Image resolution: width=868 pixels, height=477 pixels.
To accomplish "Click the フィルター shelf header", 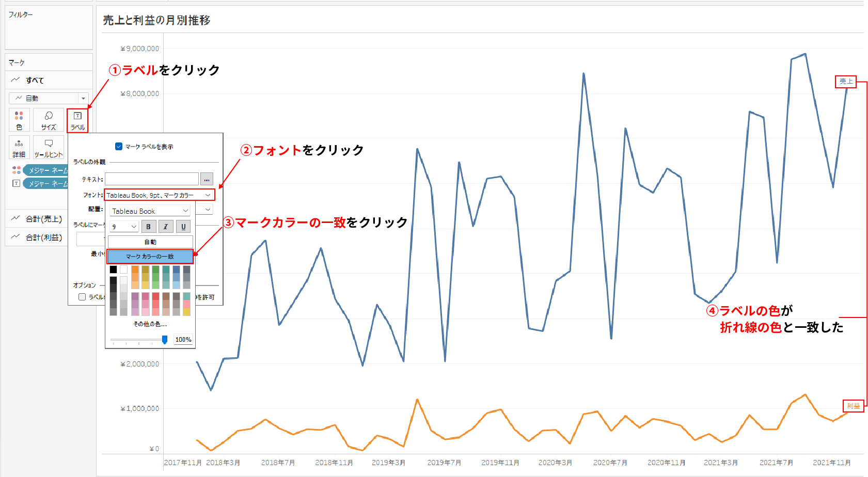I will pos(21,14).
